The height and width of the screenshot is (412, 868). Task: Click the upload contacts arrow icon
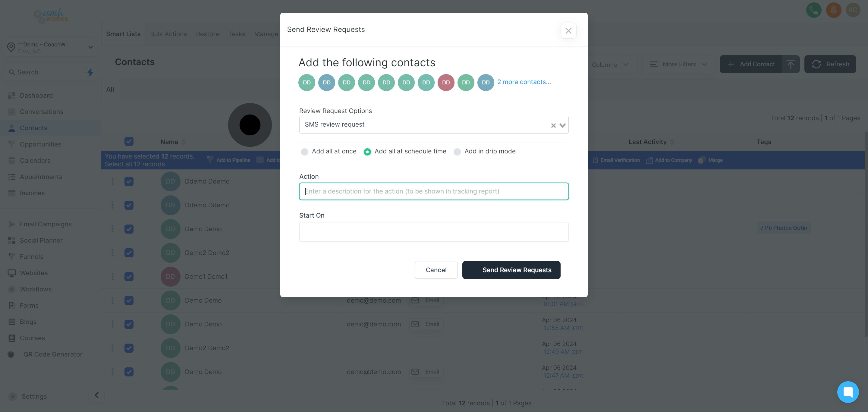791,64
